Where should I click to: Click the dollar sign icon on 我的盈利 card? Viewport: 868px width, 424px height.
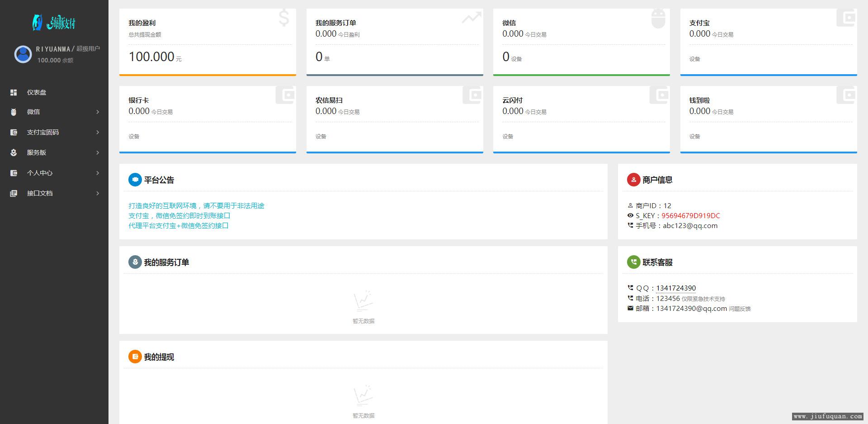(283, 18)
